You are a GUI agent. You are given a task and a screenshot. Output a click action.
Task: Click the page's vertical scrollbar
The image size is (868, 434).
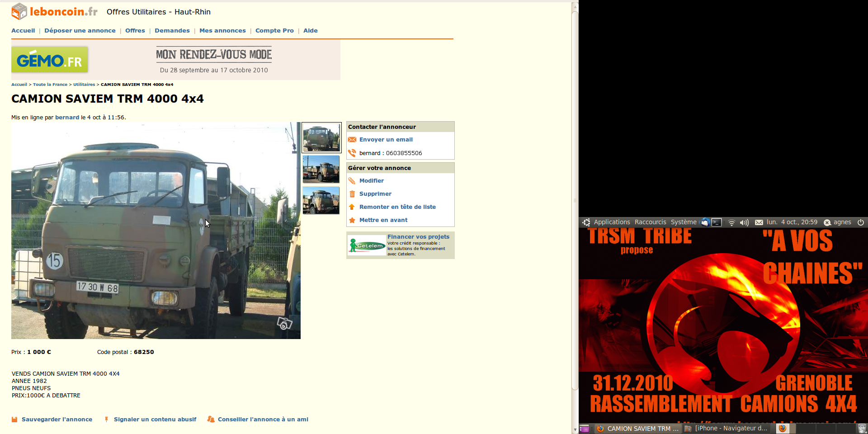[575, 199]
